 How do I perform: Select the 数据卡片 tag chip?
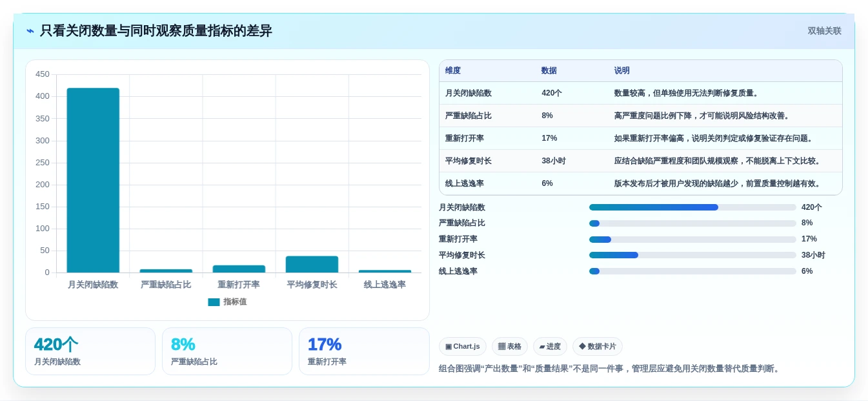point(598,347)
